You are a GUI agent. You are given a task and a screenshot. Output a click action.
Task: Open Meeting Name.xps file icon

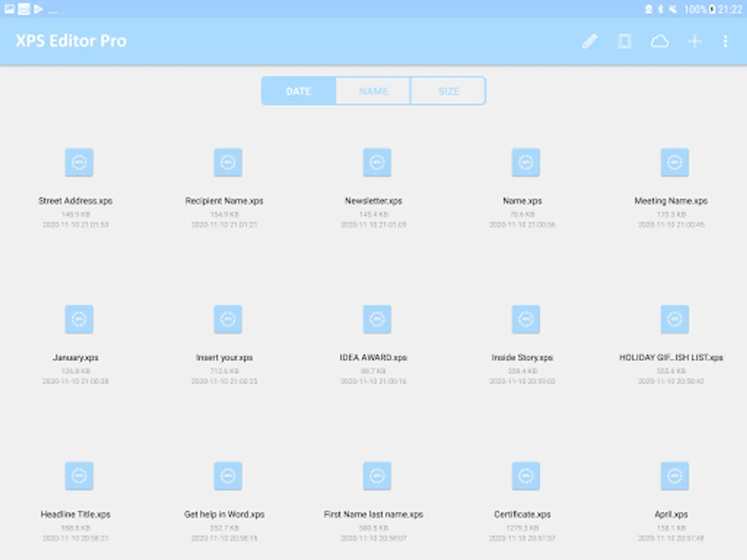click(675, 162)
